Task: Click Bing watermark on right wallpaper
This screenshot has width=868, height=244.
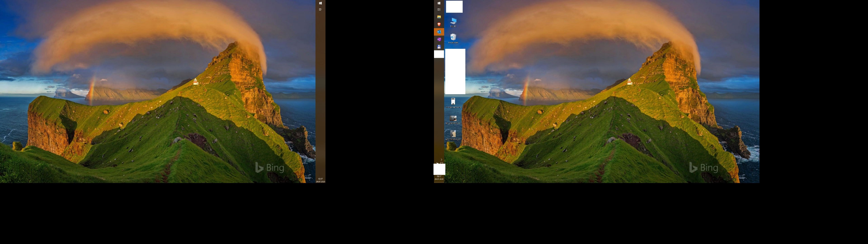Action: 704,167
